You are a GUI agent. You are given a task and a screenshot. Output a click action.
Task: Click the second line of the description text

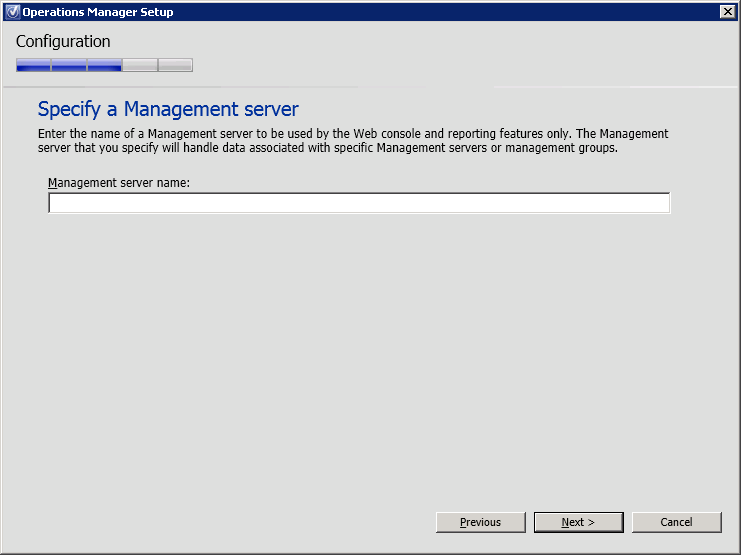click(328, 148)
